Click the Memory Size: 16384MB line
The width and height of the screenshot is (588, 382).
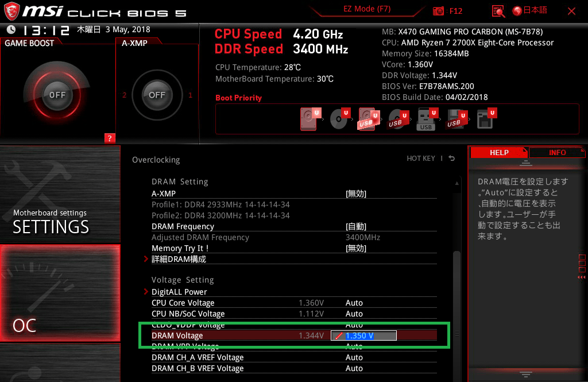pos(425,53)
